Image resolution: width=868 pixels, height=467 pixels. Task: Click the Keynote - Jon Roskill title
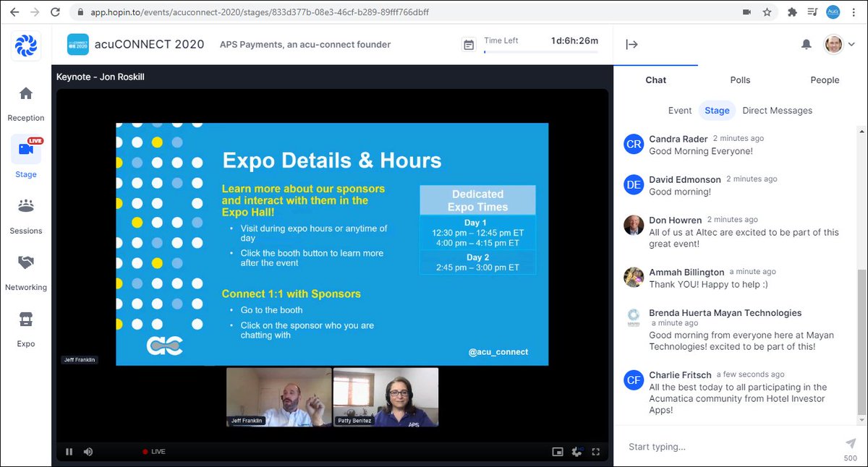[x=101, y=77]
